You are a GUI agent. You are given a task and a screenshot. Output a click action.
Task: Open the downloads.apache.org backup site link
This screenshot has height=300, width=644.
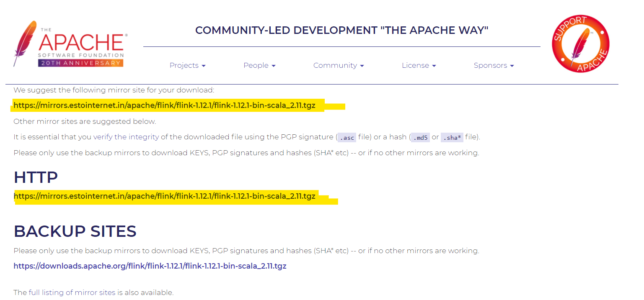tap(150, 266)
